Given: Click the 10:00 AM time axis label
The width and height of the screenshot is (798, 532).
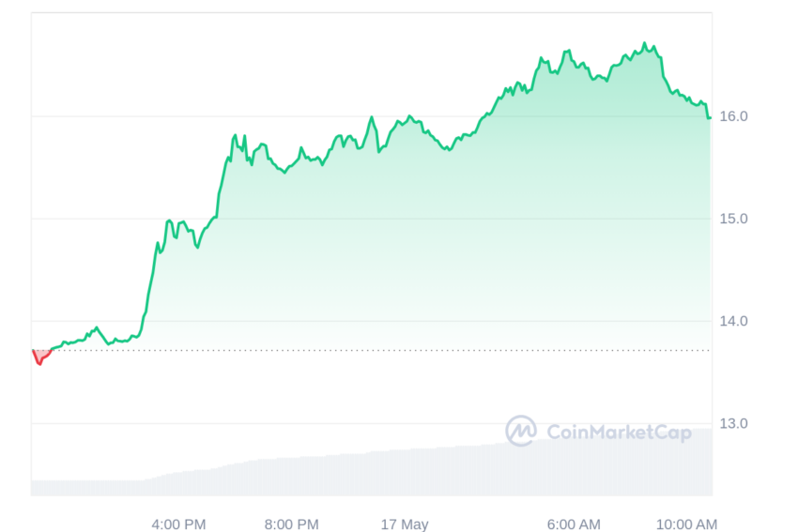Looking at the screenshot, I should point(686,524).
